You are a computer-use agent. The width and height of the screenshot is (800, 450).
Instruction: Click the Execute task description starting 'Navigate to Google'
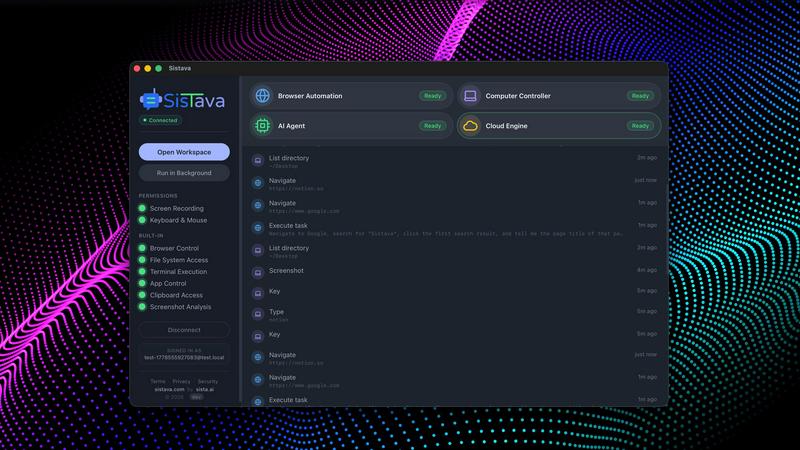[446, 234]
